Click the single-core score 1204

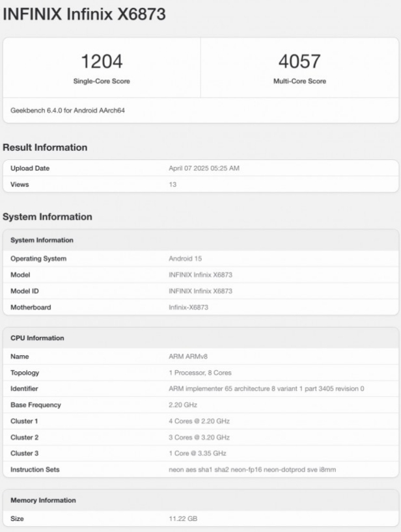point(102,61)
